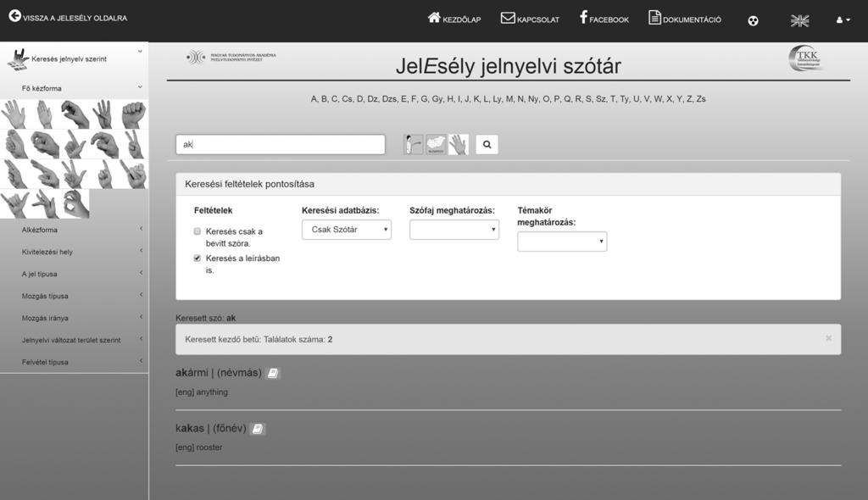This screenshot has width=868, height=500.
Task: Open the Keresési adatbázis 'Csak Szótár' dropdown
Action: (x=347, y=230)
